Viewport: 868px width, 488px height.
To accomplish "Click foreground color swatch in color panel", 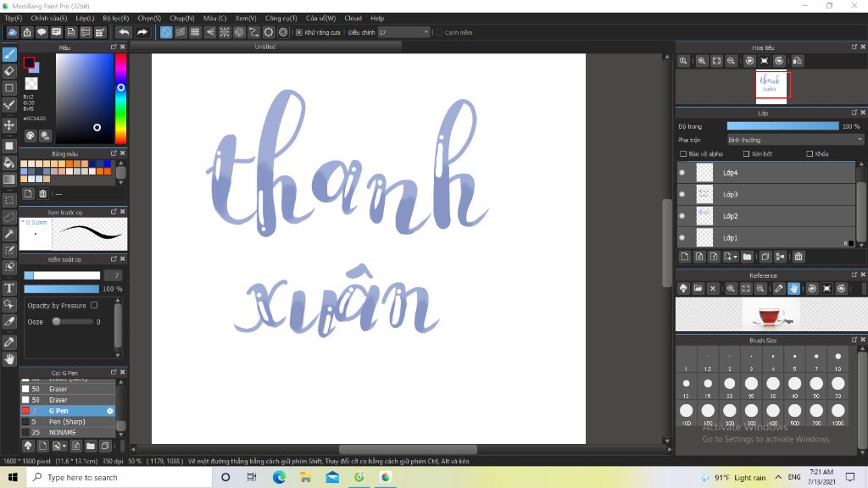I will (x=29, y=63).
